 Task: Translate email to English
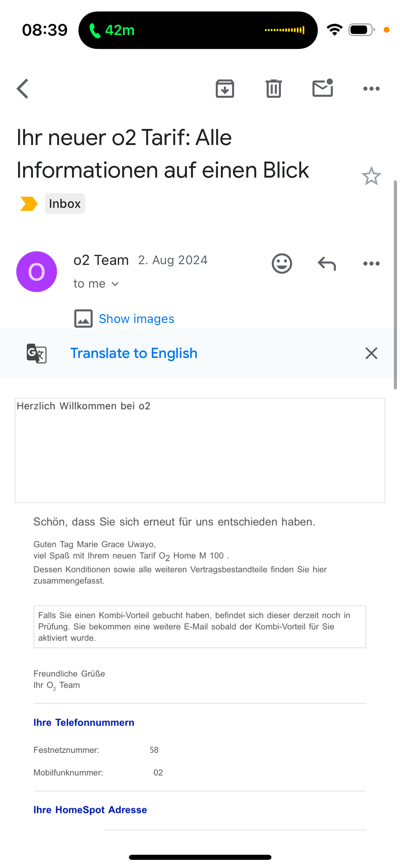tap(134, 353)
